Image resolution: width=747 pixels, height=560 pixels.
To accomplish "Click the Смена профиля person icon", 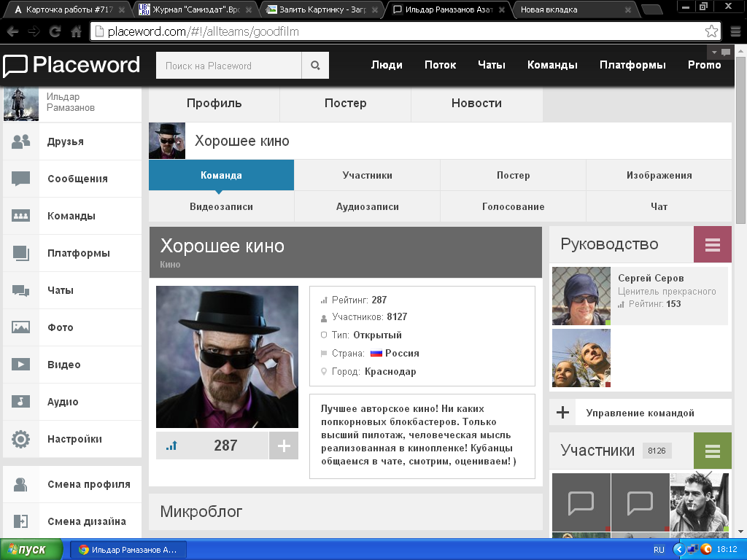I will coord(20,484).
